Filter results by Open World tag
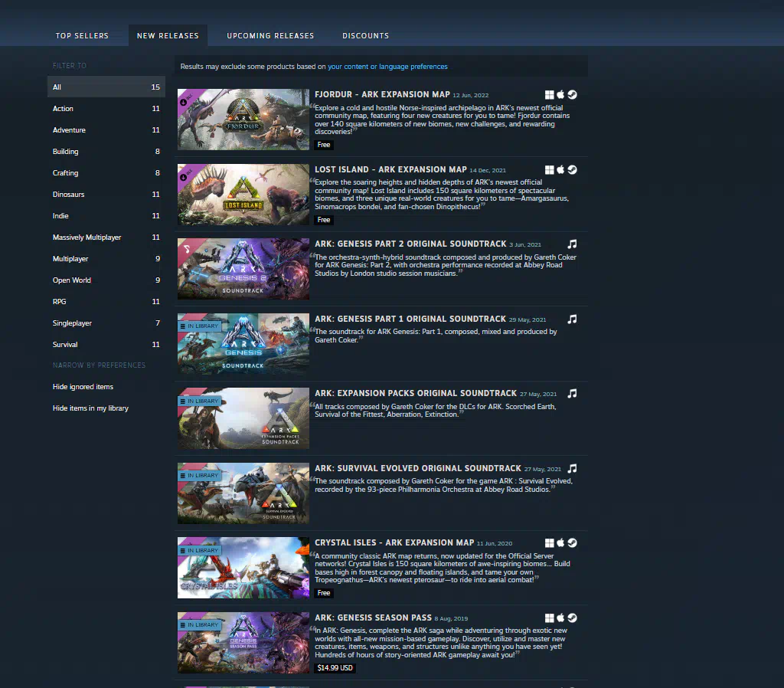 [x=106, y=280]
